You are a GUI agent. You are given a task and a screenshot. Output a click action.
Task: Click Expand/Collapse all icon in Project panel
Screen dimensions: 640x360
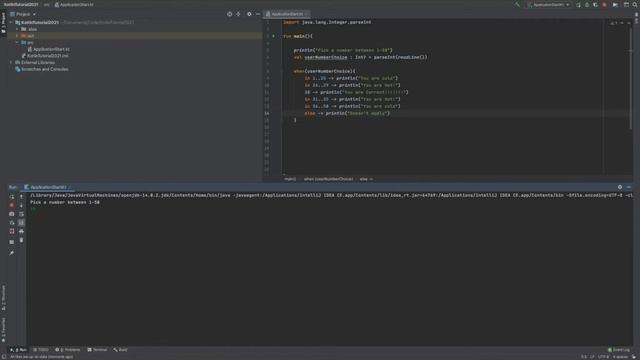pyautogui.click(x=238, y=14)
